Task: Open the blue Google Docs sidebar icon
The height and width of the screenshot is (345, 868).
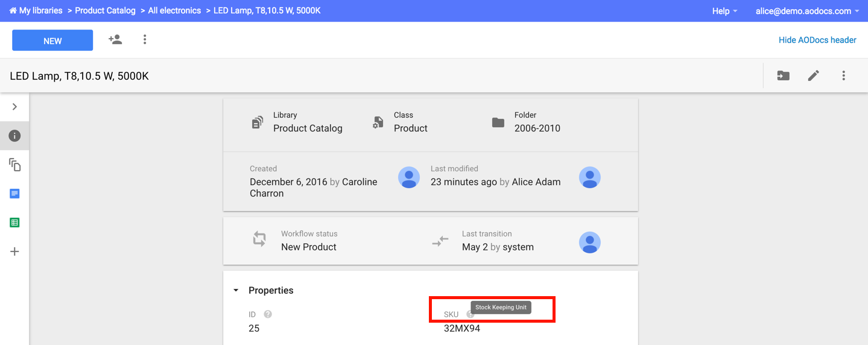Action: (x=14, y=194)
